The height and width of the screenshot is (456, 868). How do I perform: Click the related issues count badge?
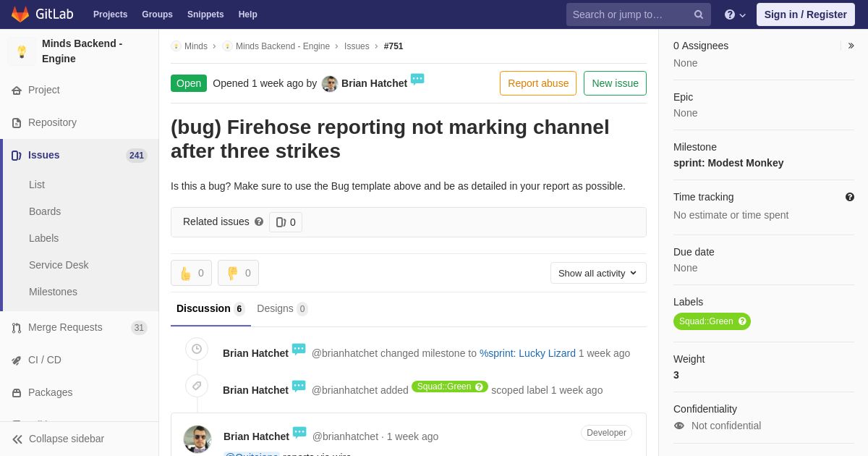click(x=286, y=222)
